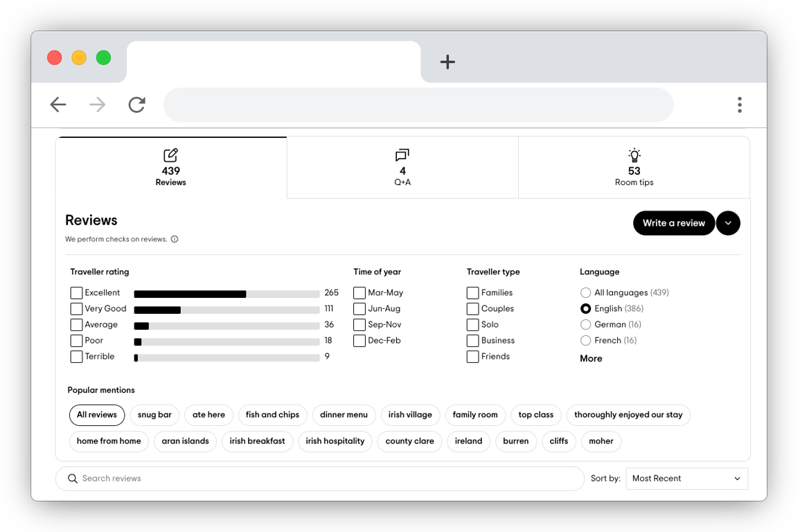
Task: Tick the Dec-Feb checkbox
Action: click(x=360, y=341)
